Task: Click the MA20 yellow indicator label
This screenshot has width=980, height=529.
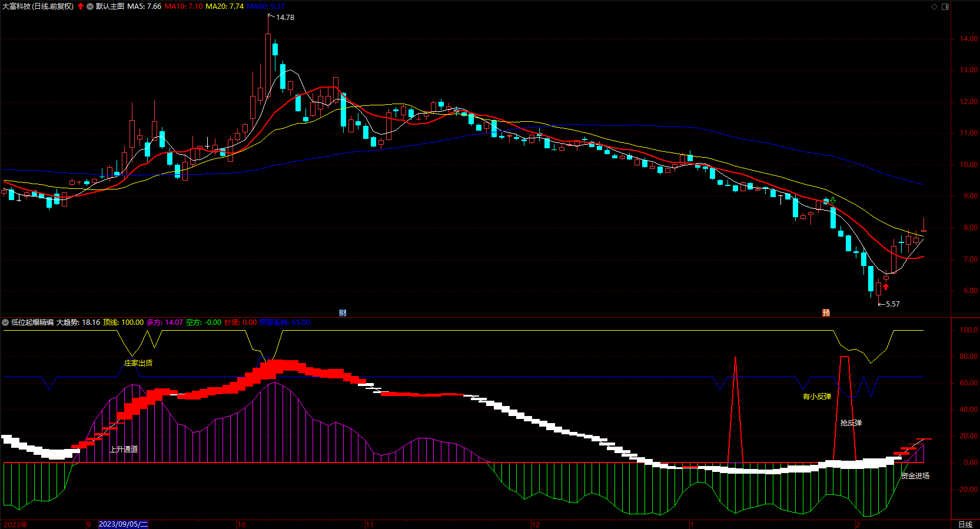Action: coord(224,6)
